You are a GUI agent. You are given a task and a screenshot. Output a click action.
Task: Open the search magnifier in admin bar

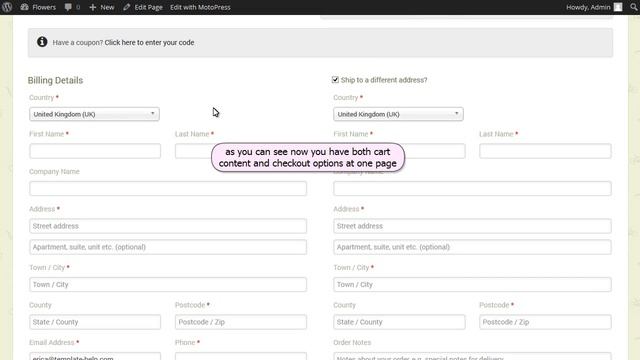634,7
